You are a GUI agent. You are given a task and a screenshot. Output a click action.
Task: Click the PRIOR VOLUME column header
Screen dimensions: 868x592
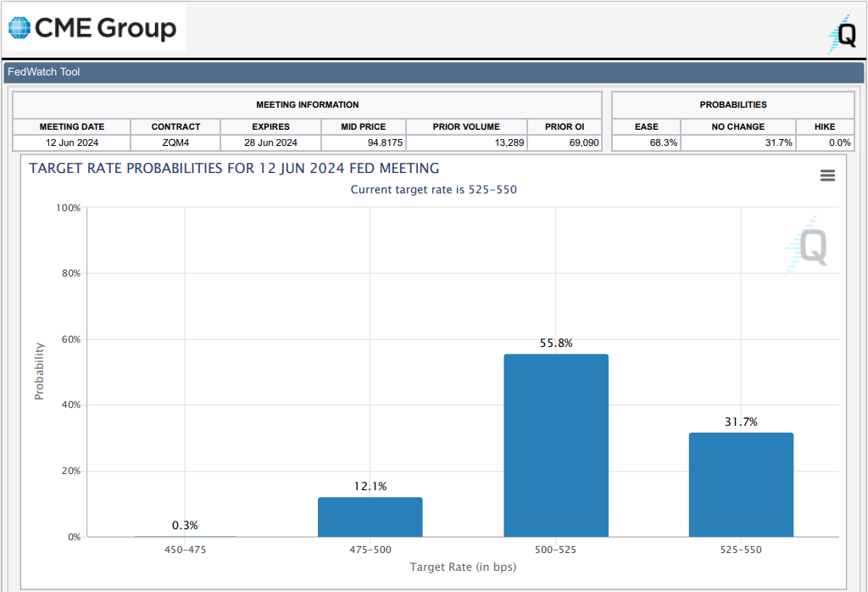coord(466,126)
